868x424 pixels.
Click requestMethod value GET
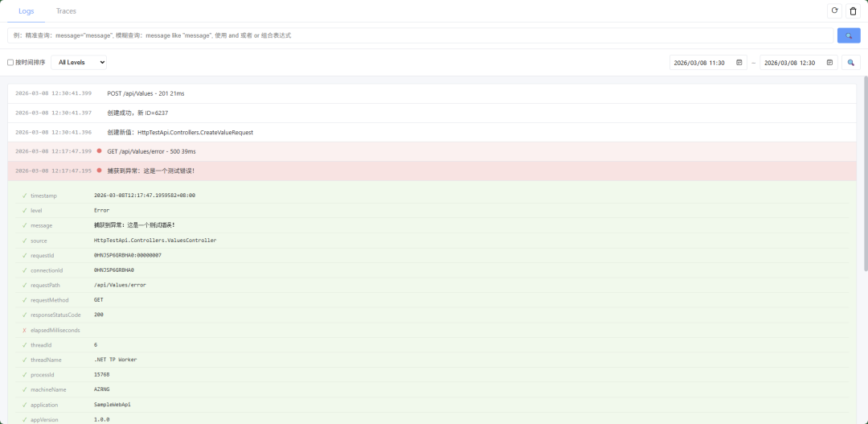tap(99, 300)
